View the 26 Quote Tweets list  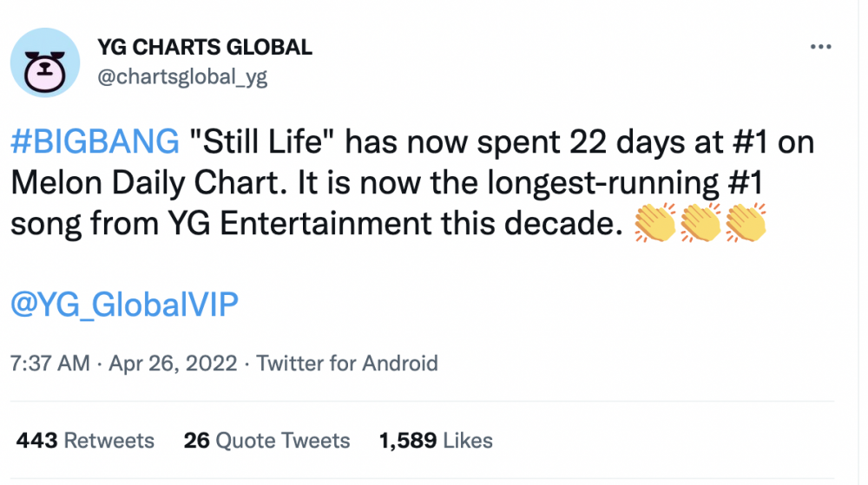click(266, 441)
